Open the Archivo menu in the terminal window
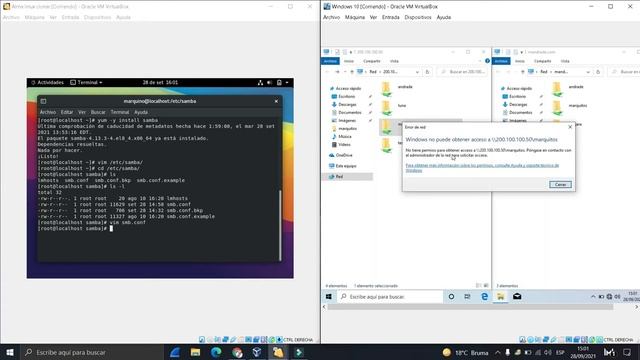Image resolution: width=640 pixels, height=360 pixels. (x=47, y=112)
